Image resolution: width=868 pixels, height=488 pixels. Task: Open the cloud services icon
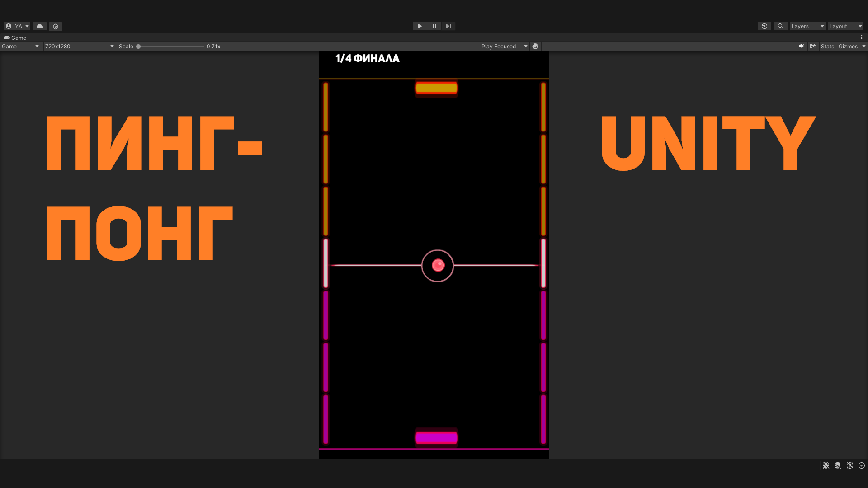(x=40, y=27)
